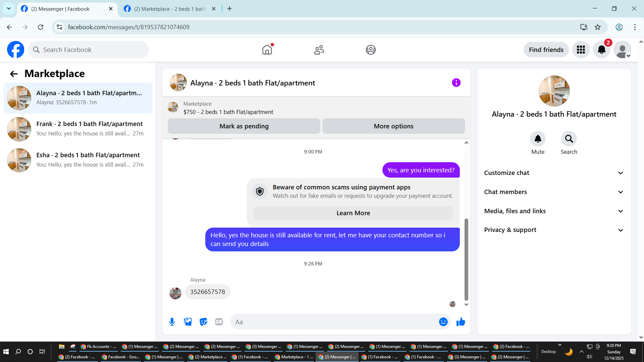Send a thumbs up like

click(461, 322)
